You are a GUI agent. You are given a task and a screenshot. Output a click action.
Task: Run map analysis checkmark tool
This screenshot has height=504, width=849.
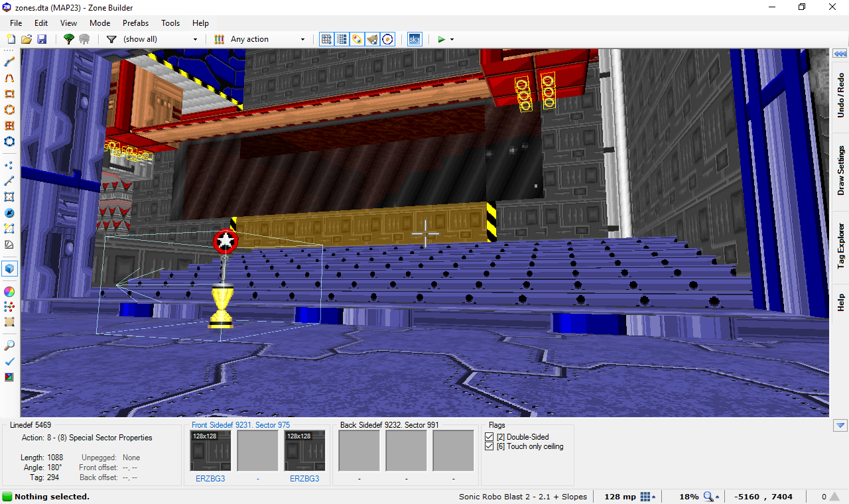[9, 361]
